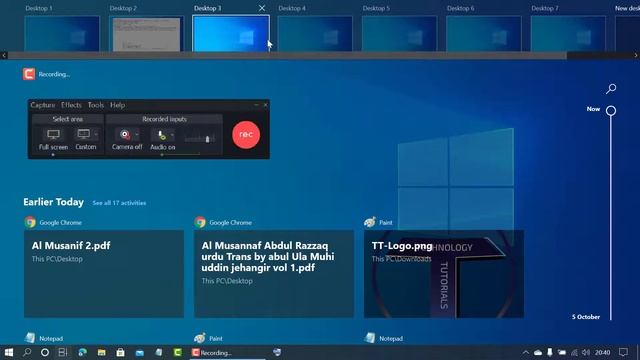
Task: Open taskbar Search magnifier
Action: coord(27,352)
